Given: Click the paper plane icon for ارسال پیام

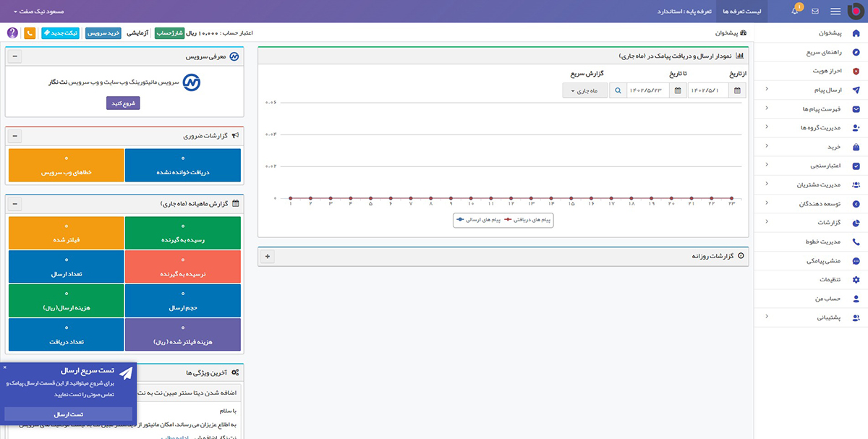Looking at the screenshot, I should click(856, 90).
